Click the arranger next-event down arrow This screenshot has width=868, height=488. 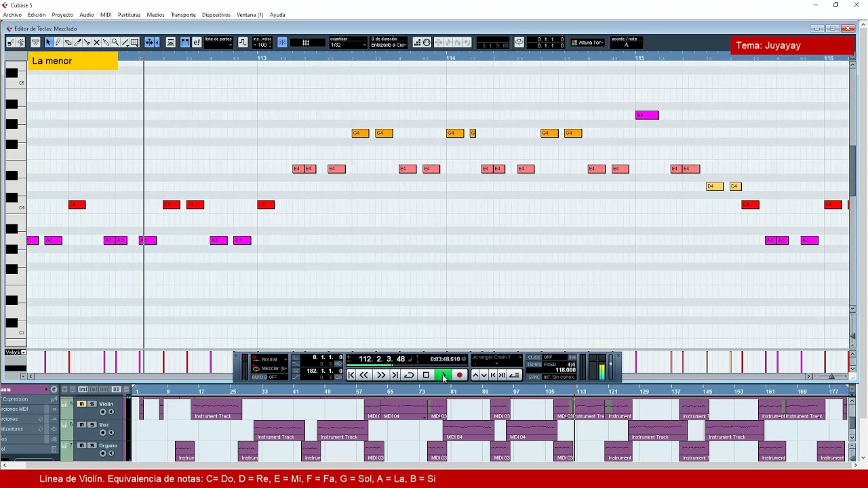(484, 375)
